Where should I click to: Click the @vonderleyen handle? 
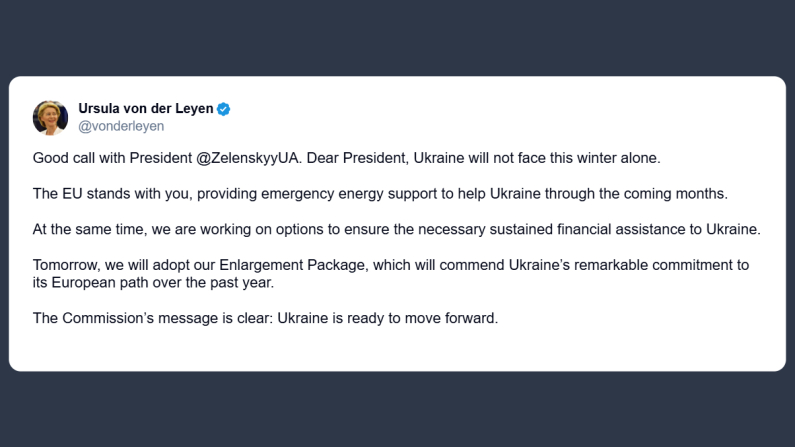(121, 127)
